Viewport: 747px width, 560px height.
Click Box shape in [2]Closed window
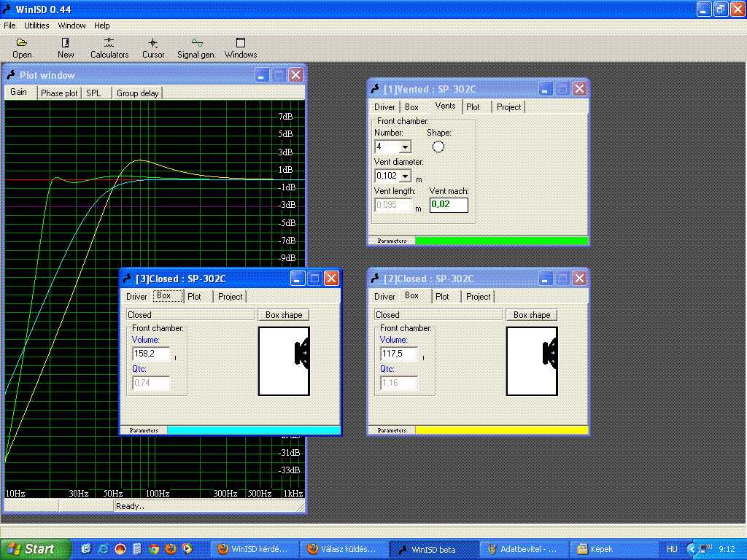click(x=532, y=315)
